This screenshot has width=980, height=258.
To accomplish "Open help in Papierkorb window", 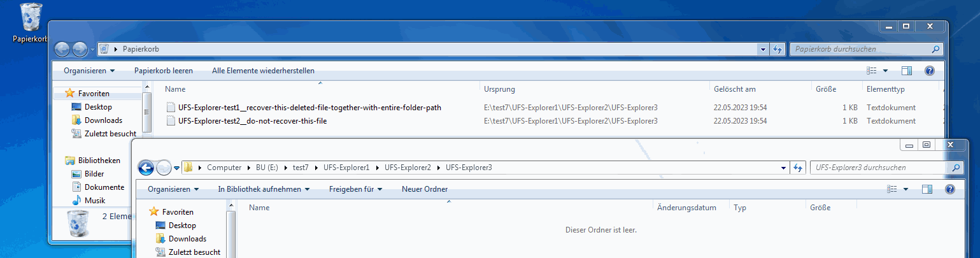I will pos(929,71).
